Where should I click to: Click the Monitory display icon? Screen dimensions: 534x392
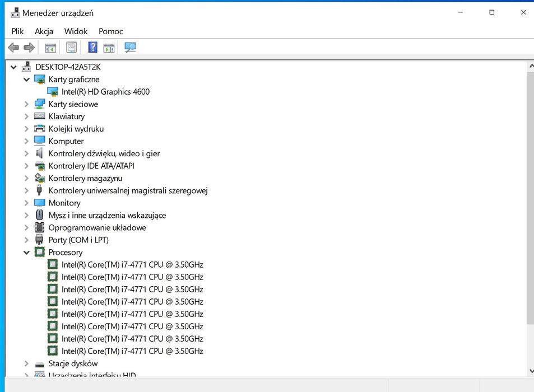coord(40,203)
